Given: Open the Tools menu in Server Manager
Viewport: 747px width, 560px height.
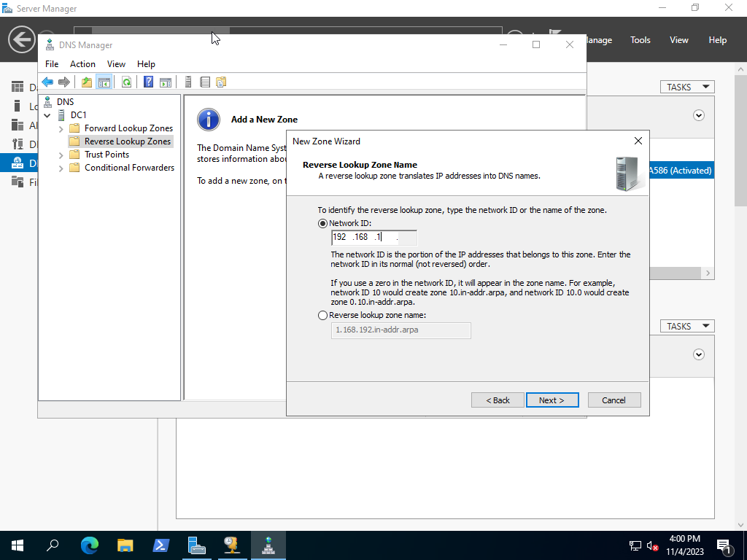Looking at the screenshot, I should pos(640,40).
